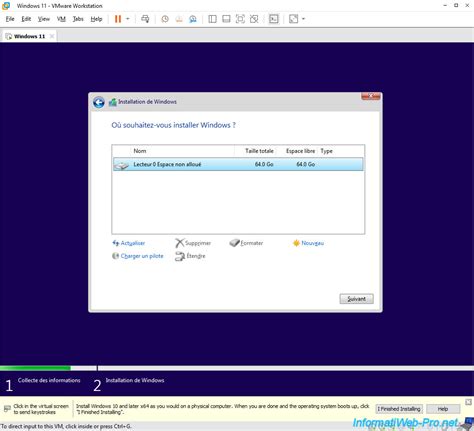Click the Taille totale column header
This screenshot has width=474, height=431.
point(259,151)
